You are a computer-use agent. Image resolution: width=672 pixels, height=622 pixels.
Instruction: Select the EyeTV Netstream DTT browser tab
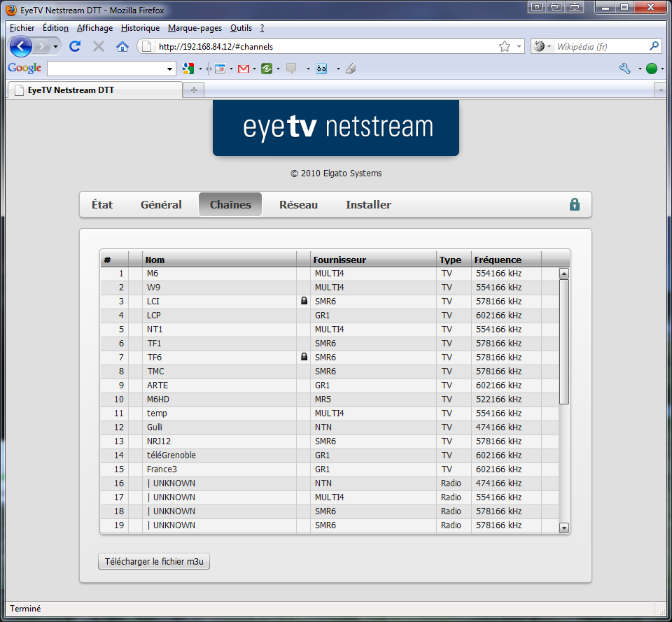click(95, 90)
